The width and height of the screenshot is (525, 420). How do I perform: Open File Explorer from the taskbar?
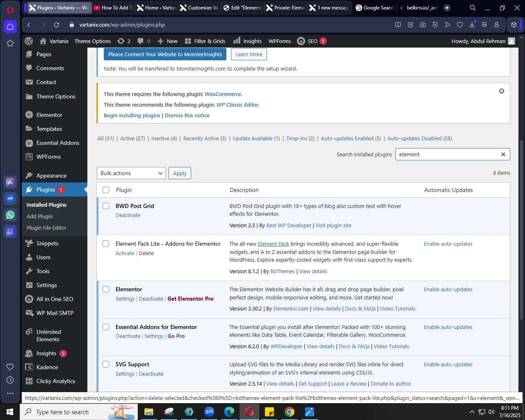[x=148, y=411]
